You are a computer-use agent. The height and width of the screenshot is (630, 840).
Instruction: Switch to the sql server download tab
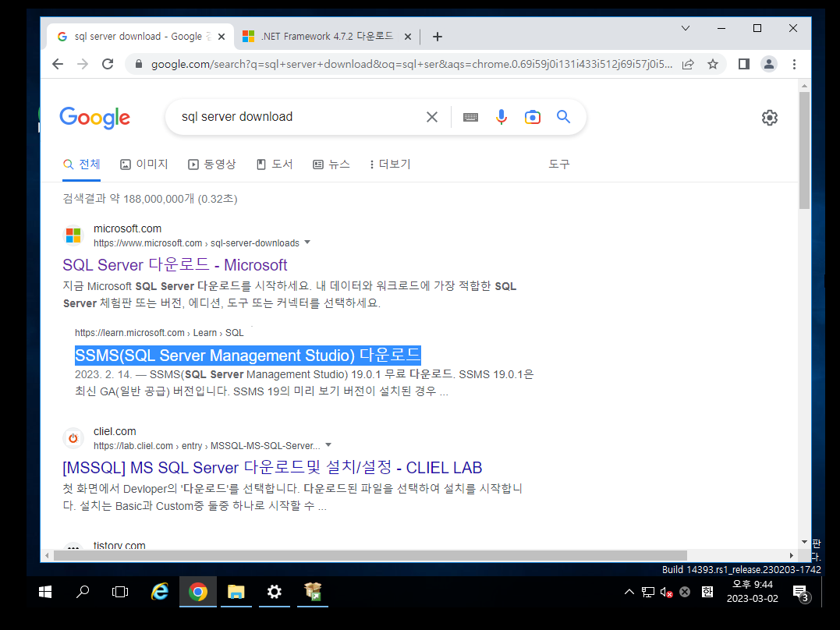(140, 37)
